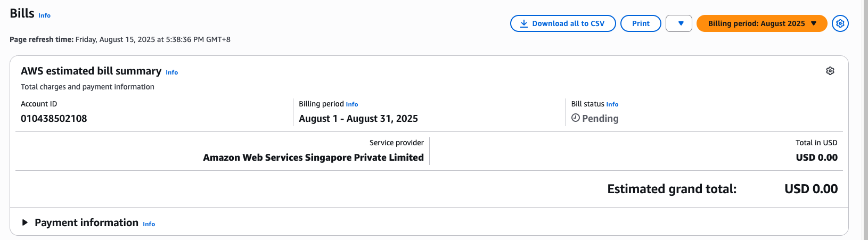Click the Page refresh time text
Viewport: 868px width, 240px height.
tap(120, 39)
